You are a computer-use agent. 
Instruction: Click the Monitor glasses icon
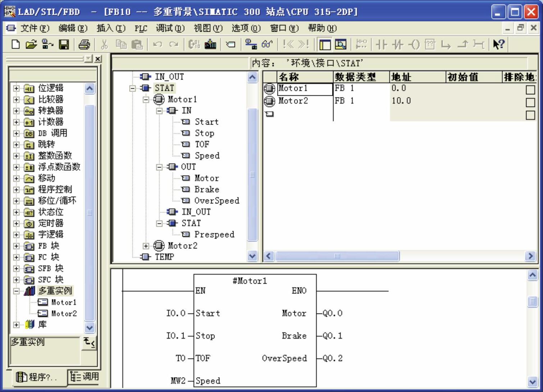[x=267, y=44]
